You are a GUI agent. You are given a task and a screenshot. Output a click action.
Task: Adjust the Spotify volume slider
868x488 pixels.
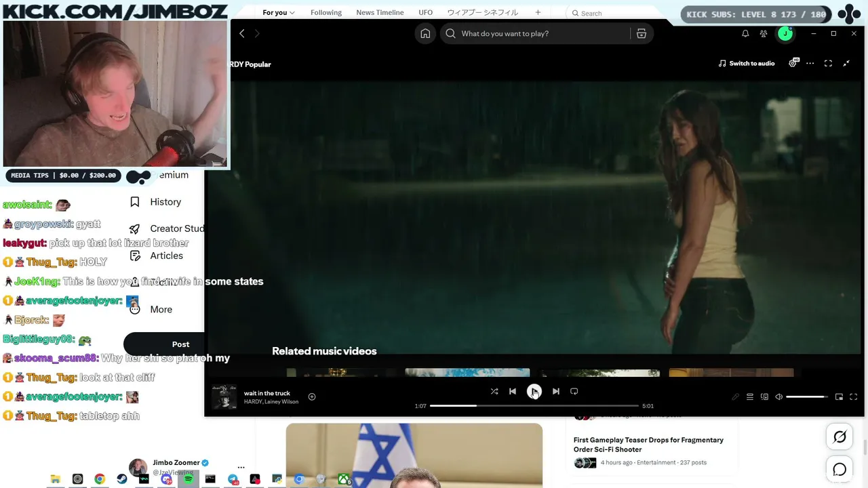pyautogui.click(x=807, y=396)
